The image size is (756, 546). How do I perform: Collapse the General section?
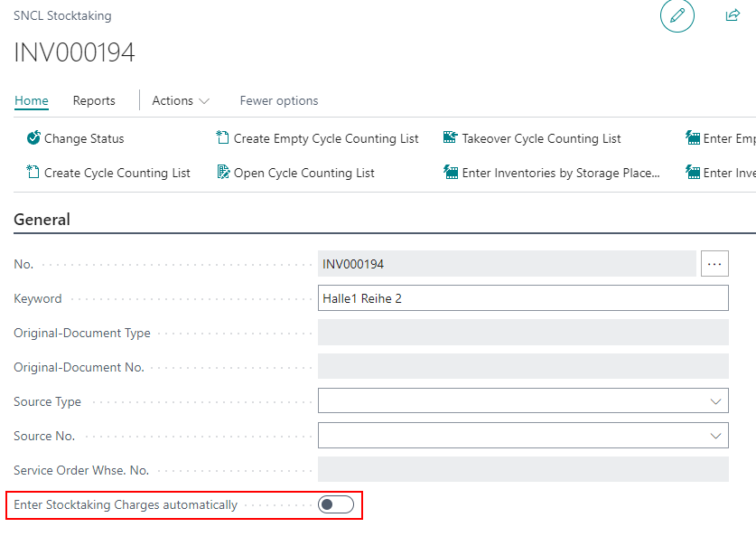[42, 220]
